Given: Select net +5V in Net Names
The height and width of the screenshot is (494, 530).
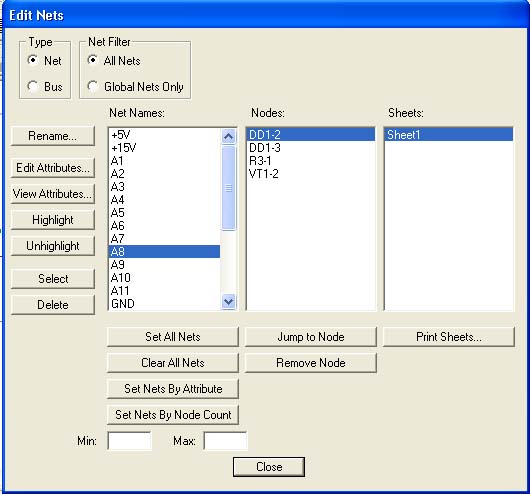Looking at the screenshot, I should click(x=164, y=135).
